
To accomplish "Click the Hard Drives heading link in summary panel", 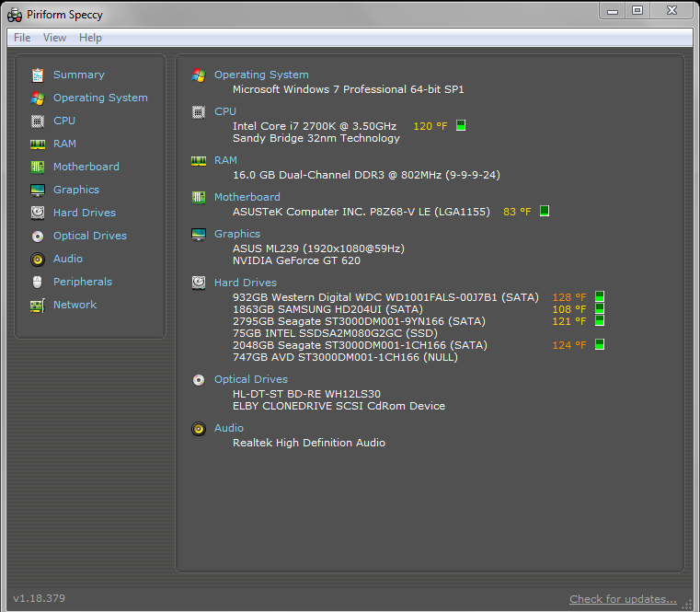I will point(246,283).
